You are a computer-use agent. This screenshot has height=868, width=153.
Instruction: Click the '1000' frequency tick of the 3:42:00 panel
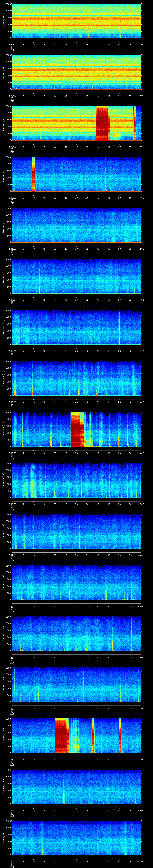click(8, 280)
